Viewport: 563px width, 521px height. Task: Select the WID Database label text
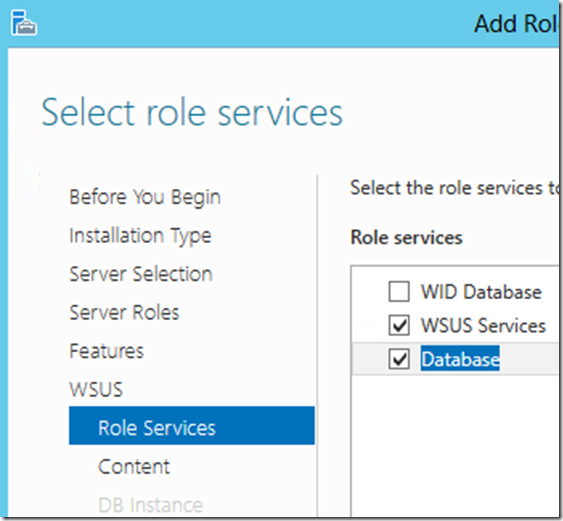coord(481,292)
